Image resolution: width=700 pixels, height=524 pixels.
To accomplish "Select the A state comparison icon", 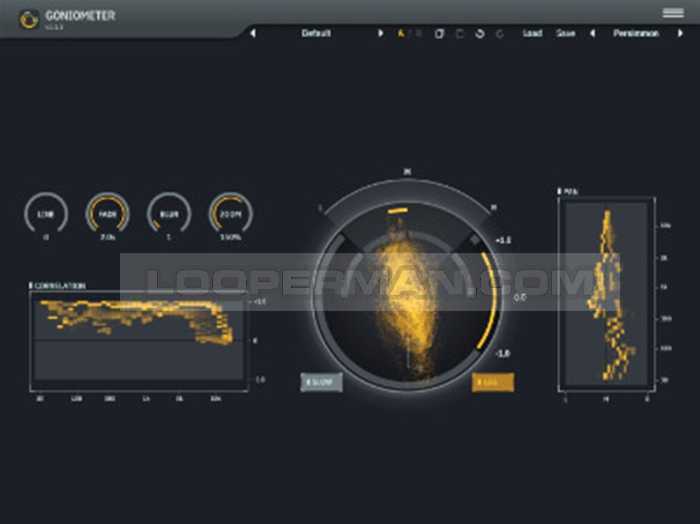I will tap(401, 33).
